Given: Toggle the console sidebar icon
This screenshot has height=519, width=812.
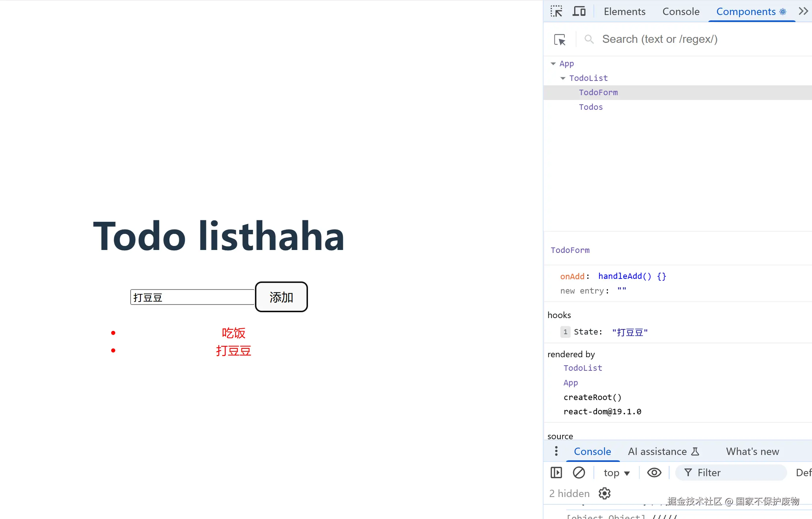Looking at the screenshot, I should point(556,473).
